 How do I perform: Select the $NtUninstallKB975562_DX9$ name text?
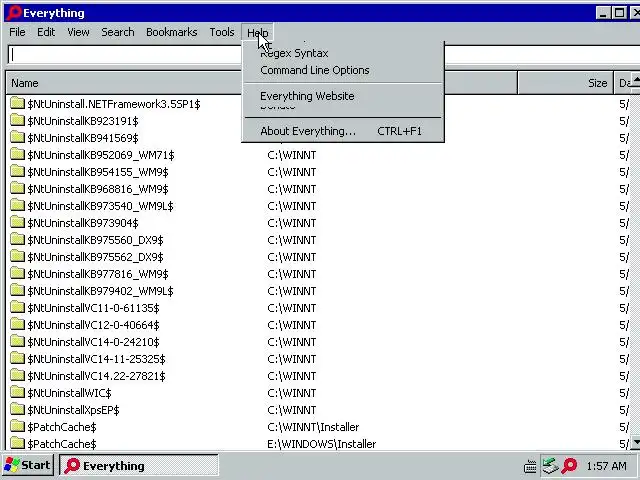96,257
